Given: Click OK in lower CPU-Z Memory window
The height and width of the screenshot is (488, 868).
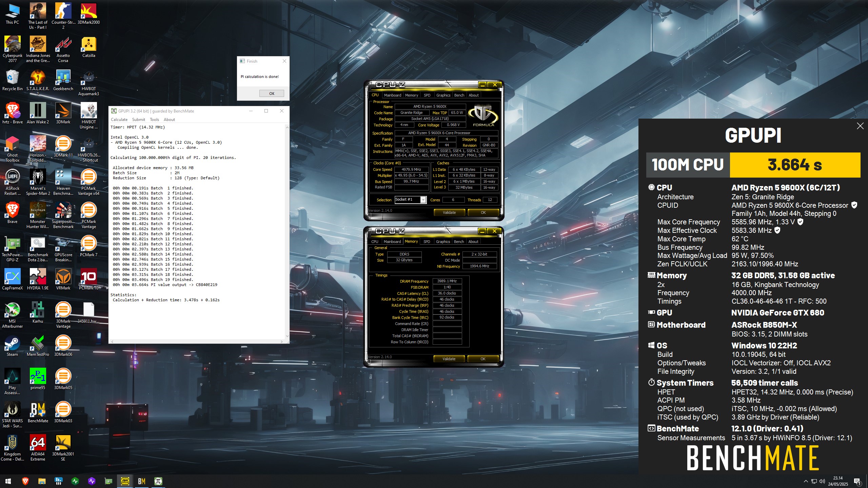Looking at the screenshot, I should [483, 359].
